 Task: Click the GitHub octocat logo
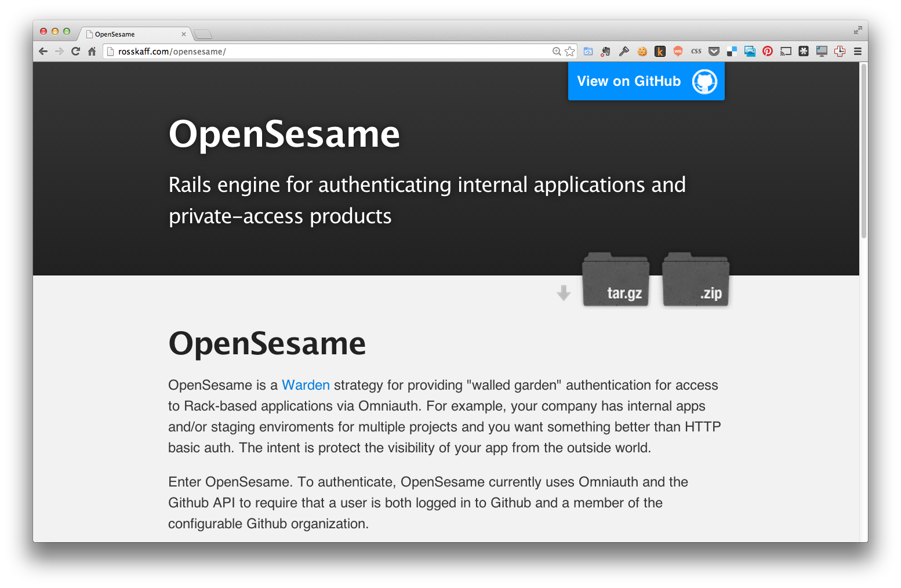[x=704, y=82]
